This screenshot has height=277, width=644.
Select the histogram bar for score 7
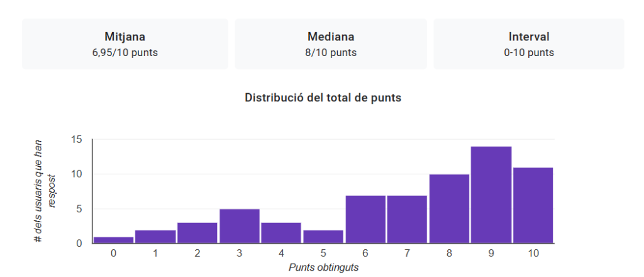(x=407, y=219)
